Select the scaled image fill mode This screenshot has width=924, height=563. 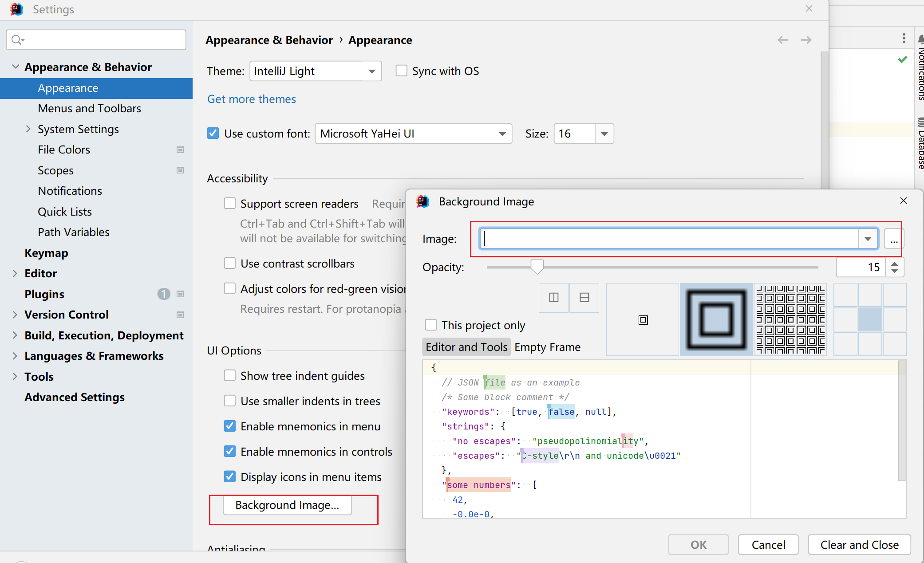pos(716,320)
